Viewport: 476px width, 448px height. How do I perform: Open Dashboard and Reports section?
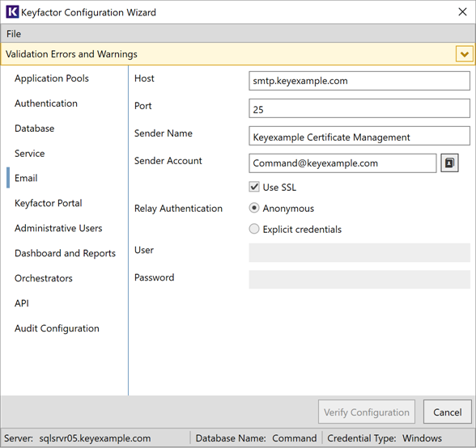click(x=65, y=253)
